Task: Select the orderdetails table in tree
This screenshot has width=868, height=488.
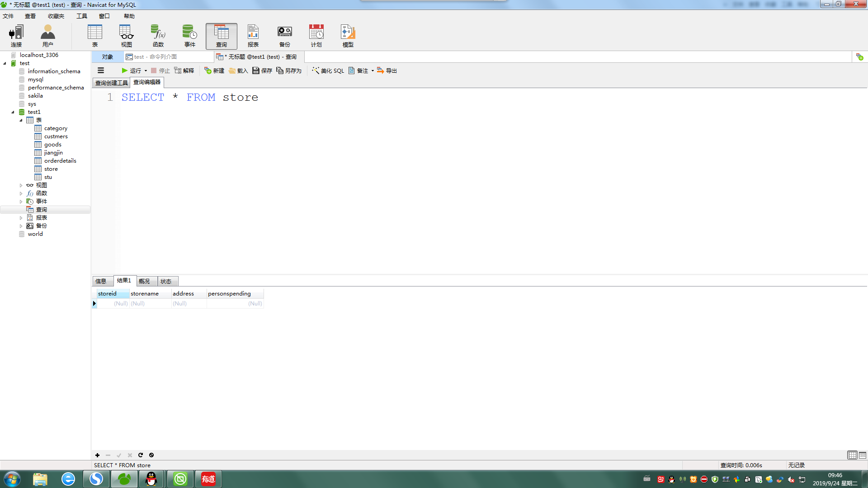Action: pyautogui.click(x=60, y=161)
